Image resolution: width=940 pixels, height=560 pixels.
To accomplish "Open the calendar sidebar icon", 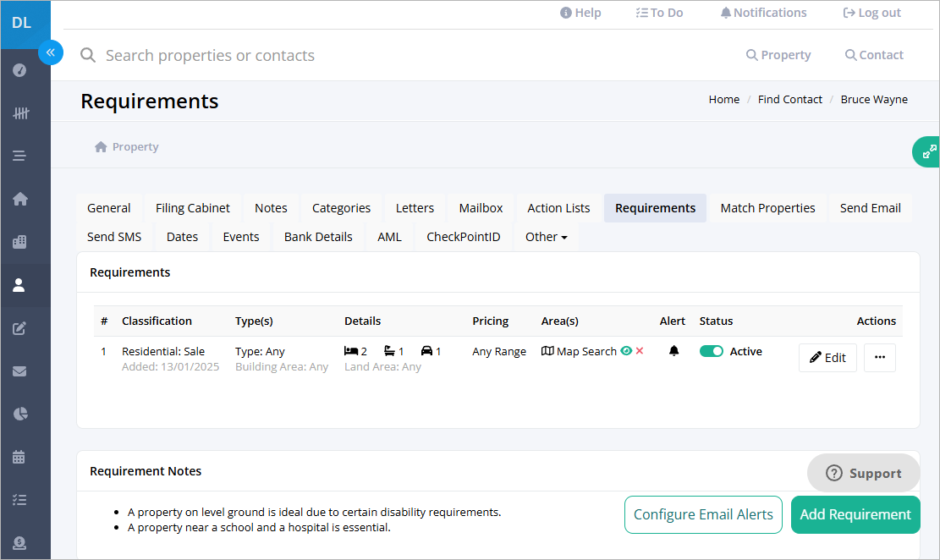I will tap(19, 457).
